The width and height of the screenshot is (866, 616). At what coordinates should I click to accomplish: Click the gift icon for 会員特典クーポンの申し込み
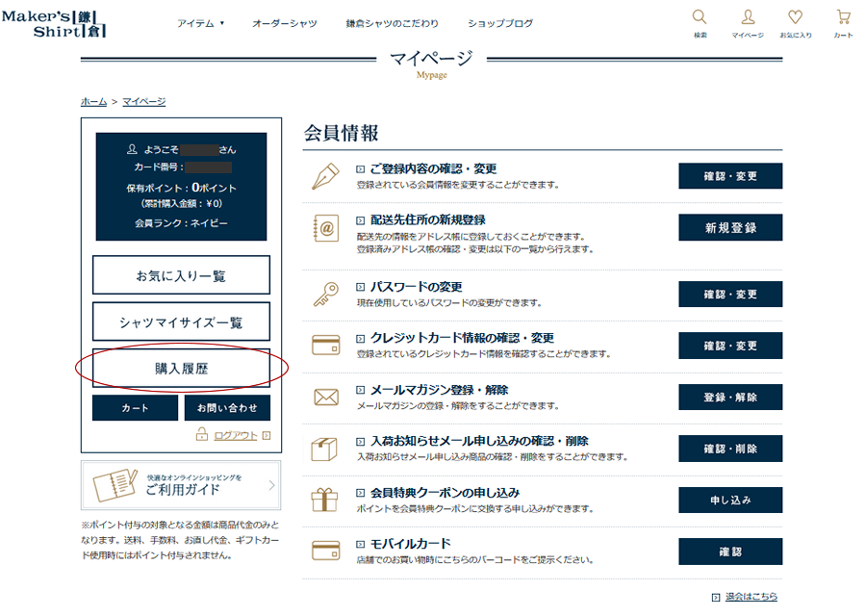(x=324, y=500)
